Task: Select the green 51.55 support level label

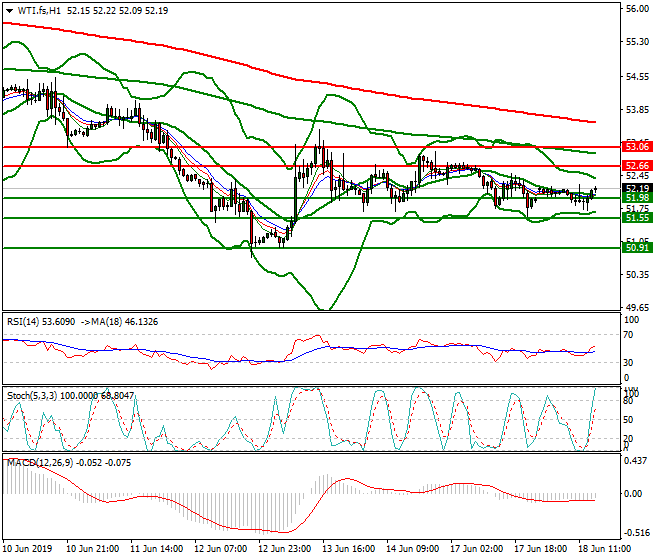Action: click(x=637, y=218)
